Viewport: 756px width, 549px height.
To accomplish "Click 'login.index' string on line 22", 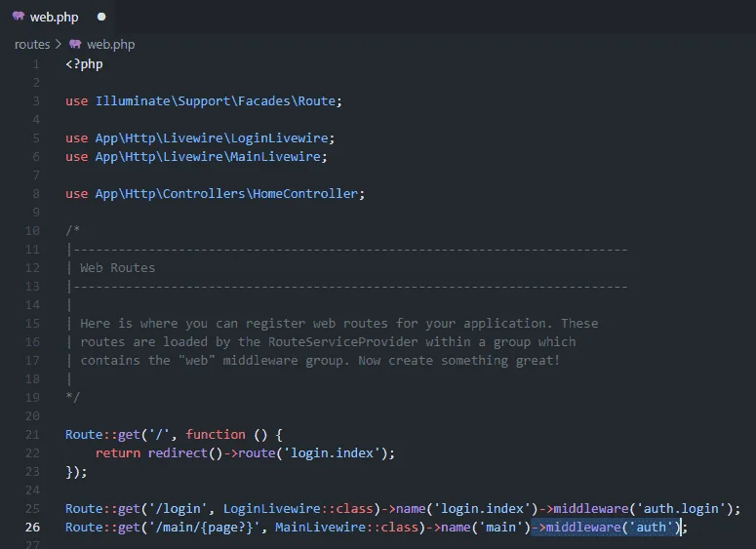I will (x=332, y=453).
